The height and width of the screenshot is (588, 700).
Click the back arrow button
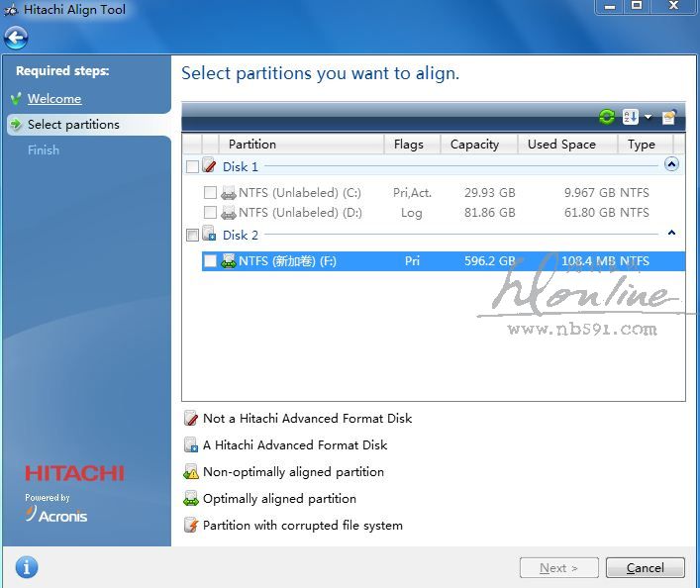tap(16, 38)
